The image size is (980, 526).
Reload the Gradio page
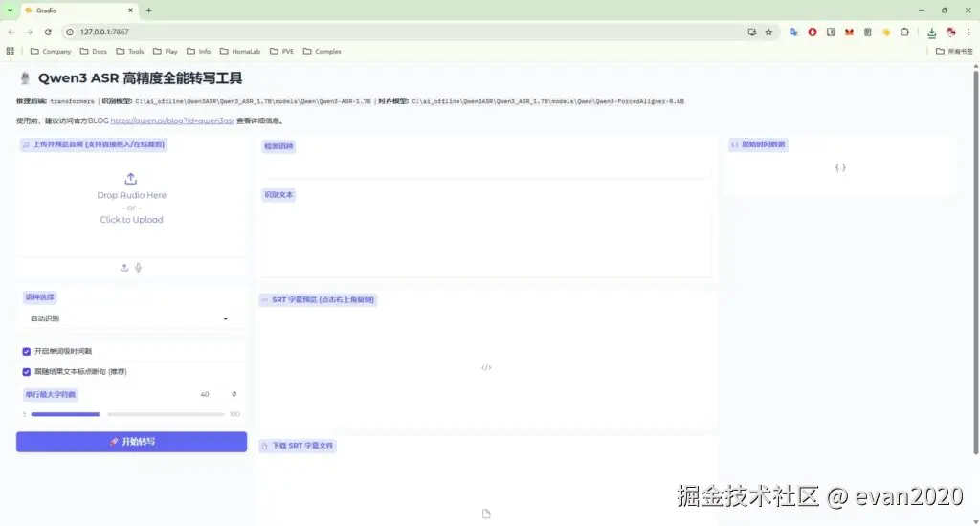coord(48,32)
